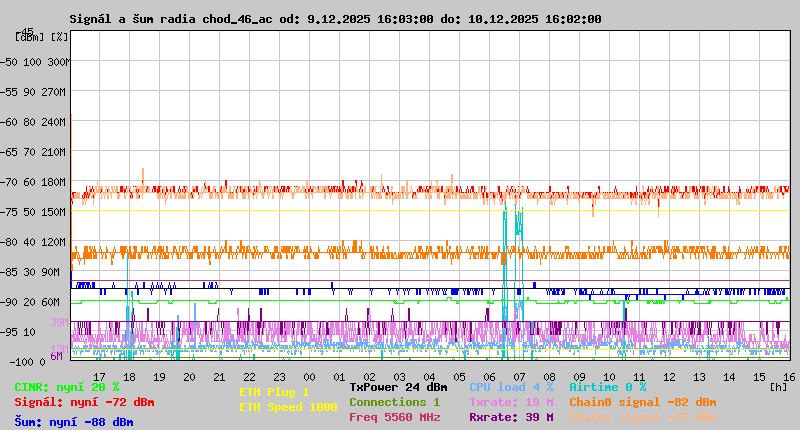This screenshot has width=800, height=430.
Task: Click the 07 hour mark on time axis
Action: [x=519, y=376]
